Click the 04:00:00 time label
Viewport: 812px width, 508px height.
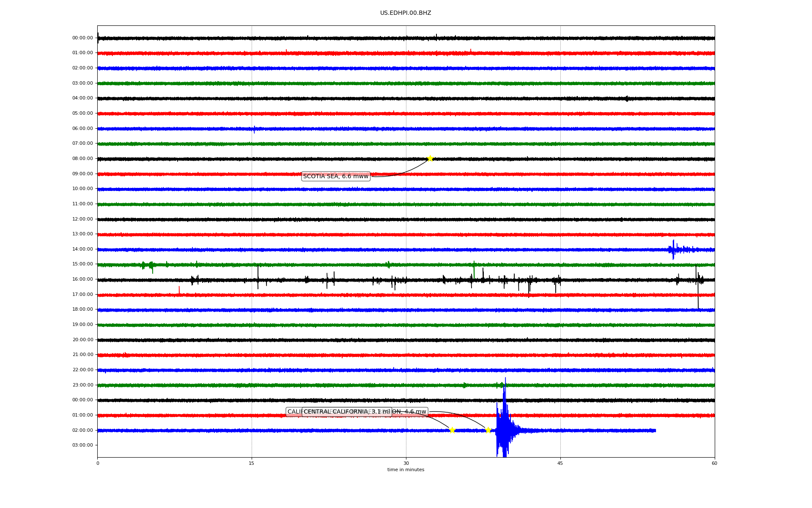(82, 98)
